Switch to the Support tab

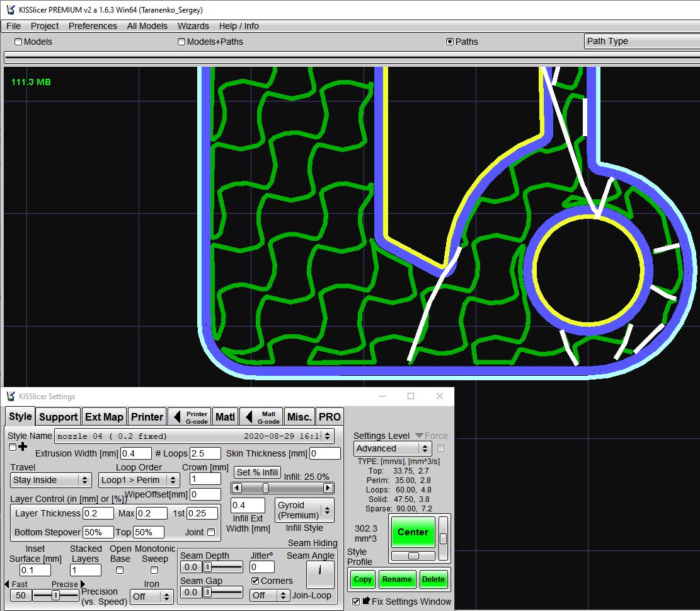coord(59,417)
